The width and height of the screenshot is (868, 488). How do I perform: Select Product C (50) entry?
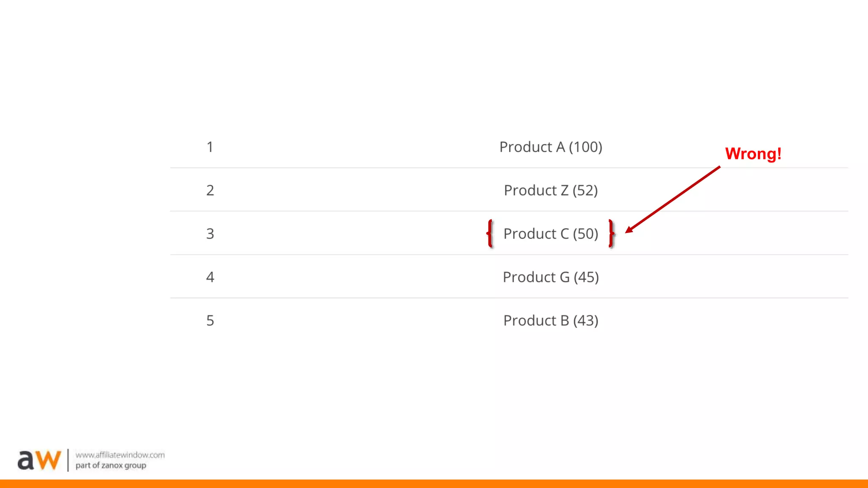[x=551, y=234]
